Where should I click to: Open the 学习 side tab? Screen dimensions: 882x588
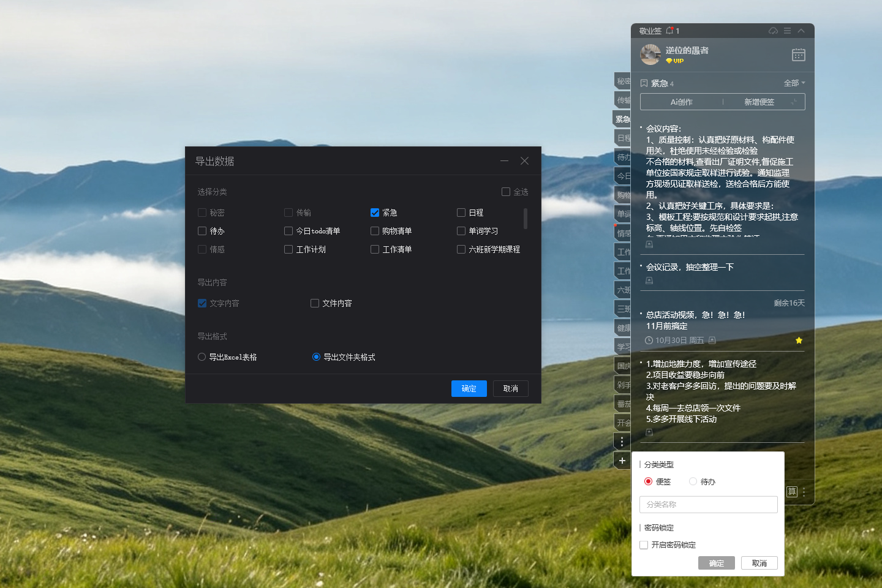click(623, 347)
